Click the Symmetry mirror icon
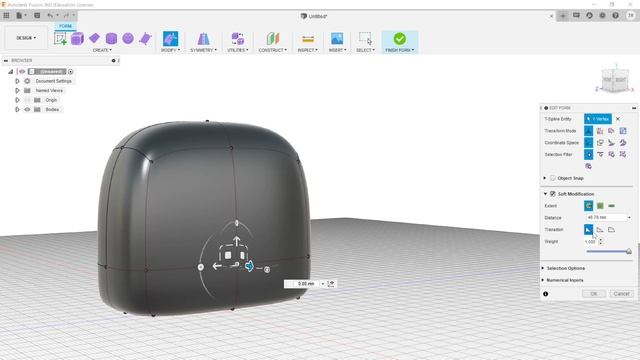640x360 pixels. click(203, 39)
